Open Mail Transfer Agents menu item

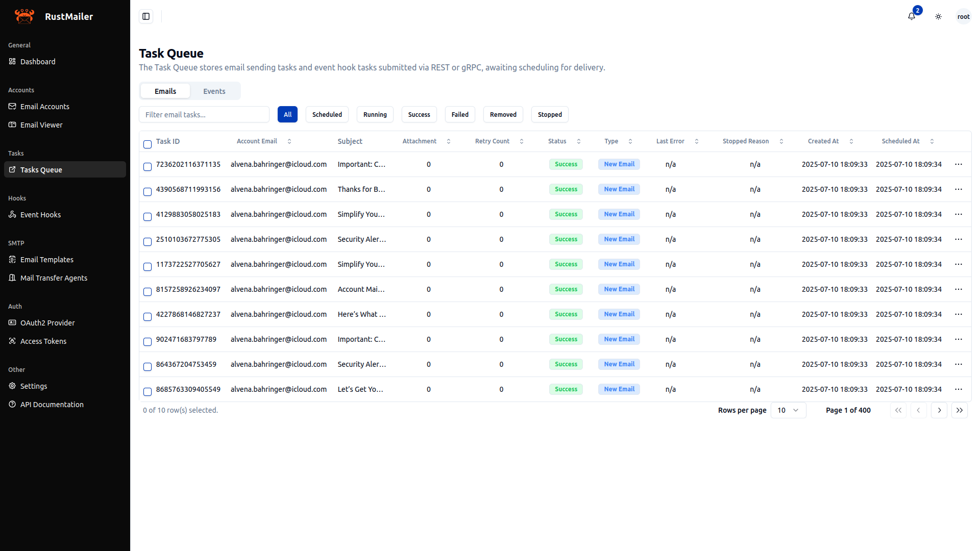point(54,278)
